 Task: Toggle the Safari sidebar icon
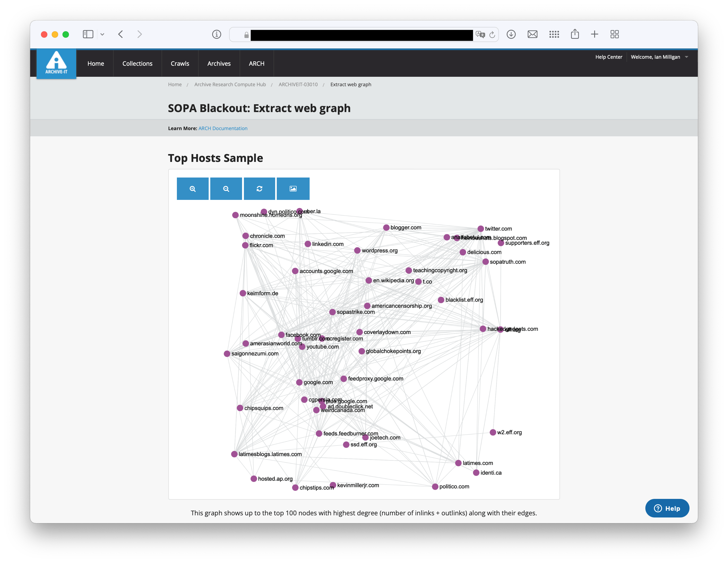pyautogui.click(x=88, y=34)
